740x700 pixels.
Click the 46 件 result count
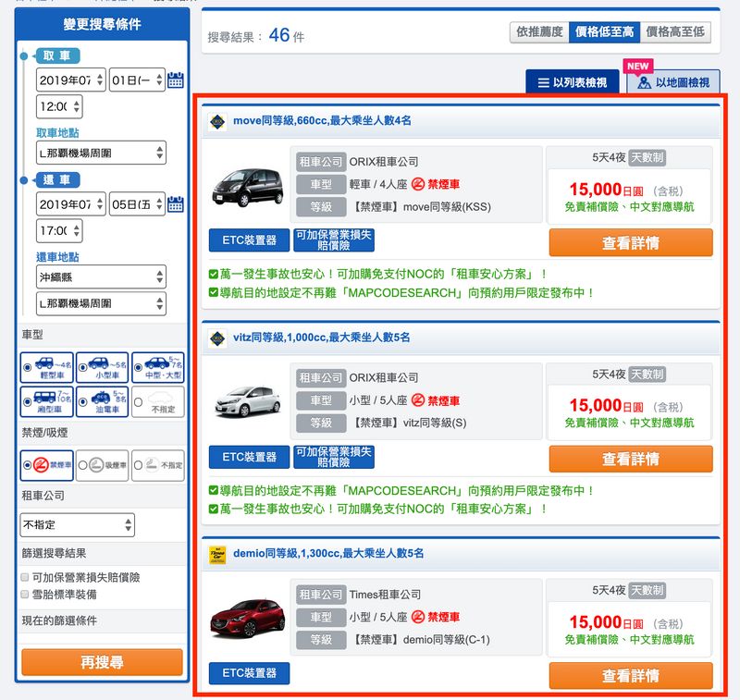287,35
